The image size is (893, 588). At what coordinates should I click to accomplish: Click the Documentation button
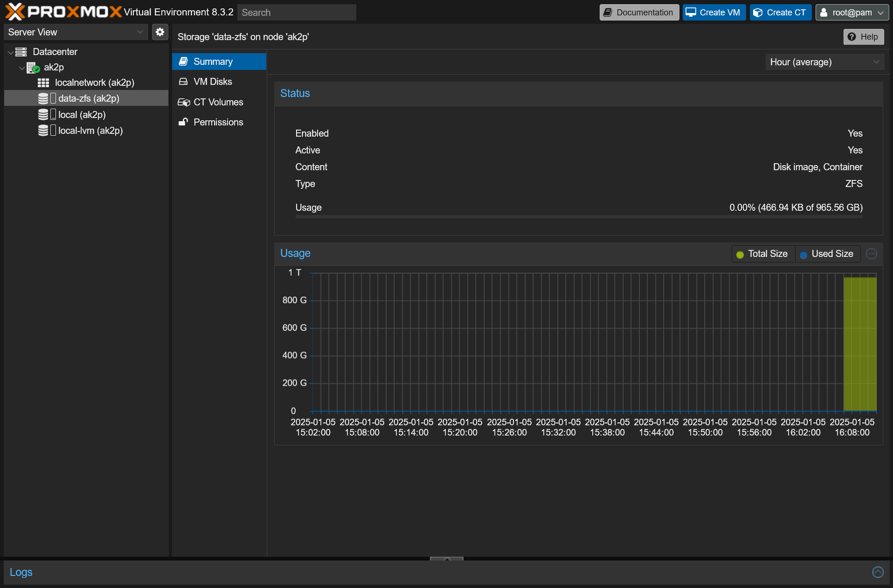pos(639,13)
